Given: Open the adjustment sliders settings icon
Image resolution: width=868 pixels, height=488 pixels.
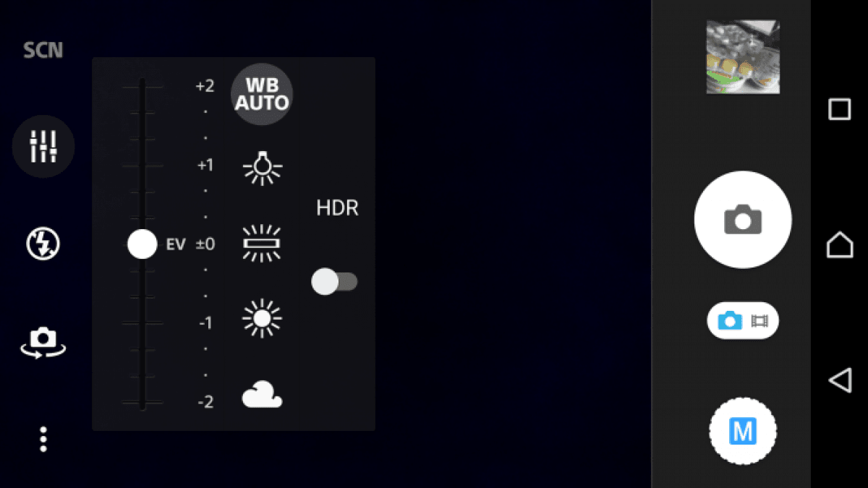Looking at the screenshot, I should 43,147.
